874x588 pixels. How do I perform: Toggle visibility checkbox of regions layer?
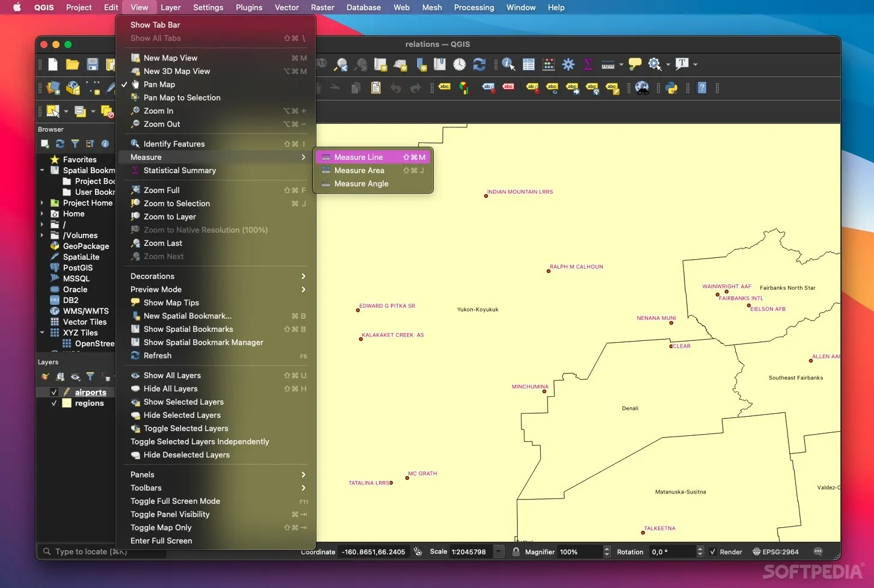point(54,403)
